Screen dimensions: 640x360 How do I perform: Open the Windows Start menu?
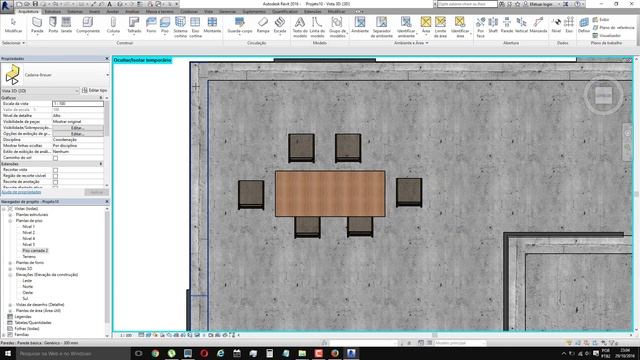[x=8, y=353]
